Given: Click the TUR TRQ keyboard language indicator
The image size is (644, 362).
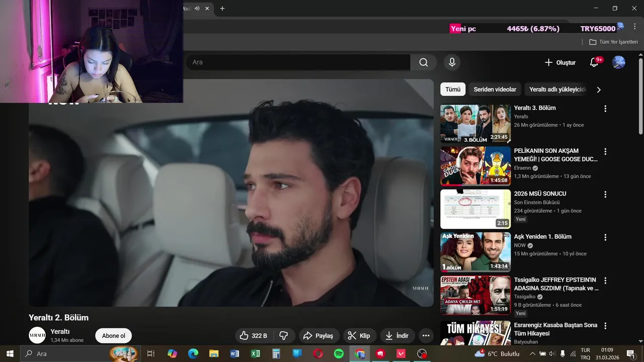Looking at the screenshot, I should [586, 353].
